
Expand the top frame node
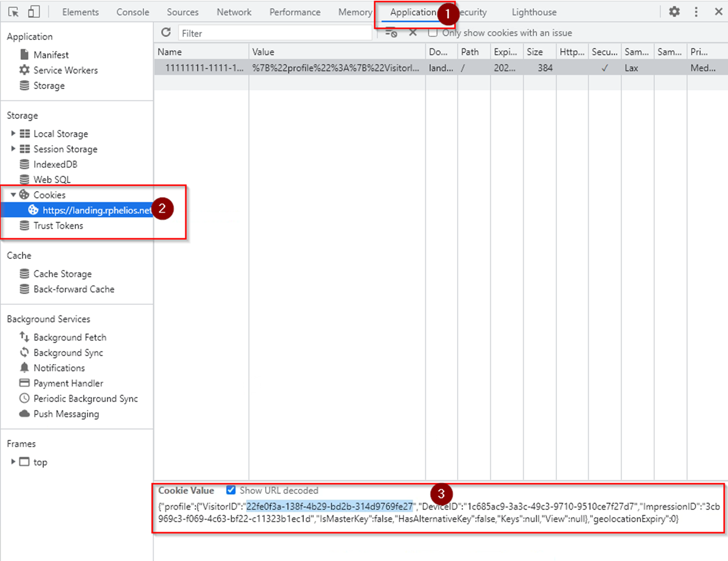click(x=13, y=462)
